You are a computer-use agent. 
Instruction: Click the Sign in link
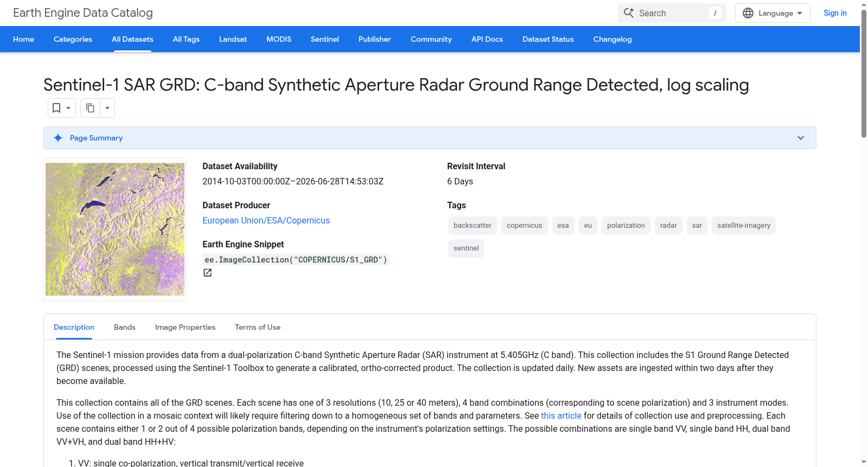tap(835, 13)
